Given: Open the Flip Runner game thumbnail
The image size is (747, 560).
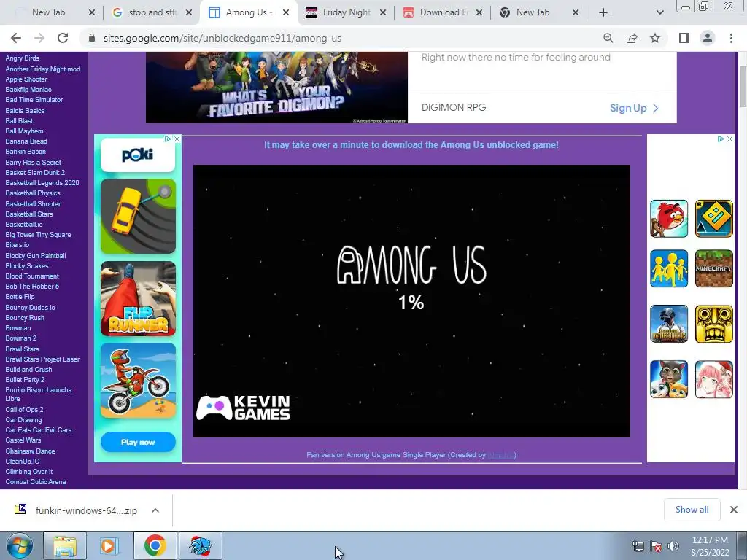Looking at the screenshot, I should (x=138, y=298).
